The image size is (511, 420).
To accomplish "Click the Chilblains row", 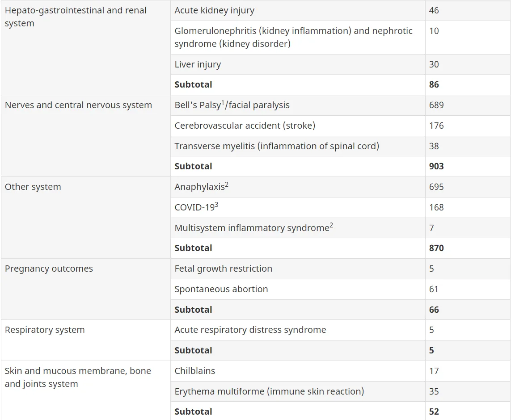I will coord(340,371).
